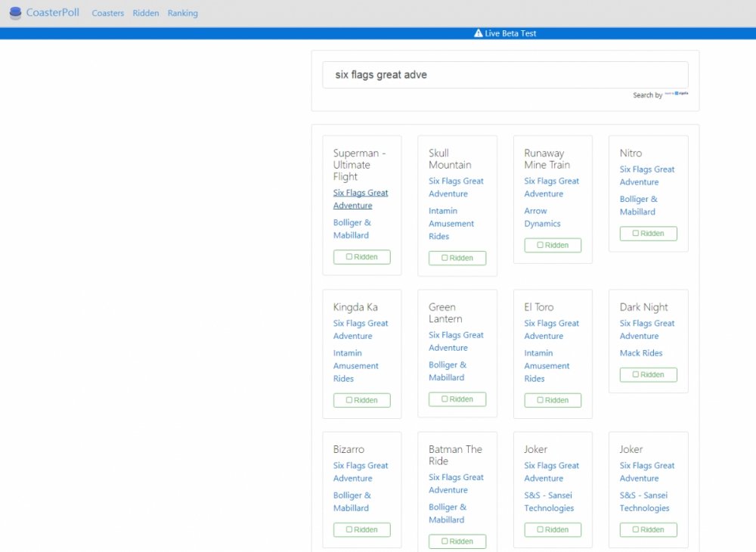The height and width of the screenshot is (552, 756).
Task: Mark Nitro as Ridden
Action: (x=648, y=234)
